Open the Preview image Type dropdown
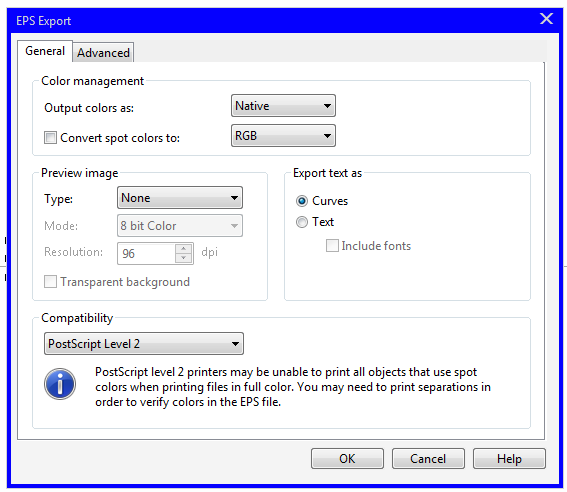This screenshot has height=492, width=567. click(x=180, y=198)
